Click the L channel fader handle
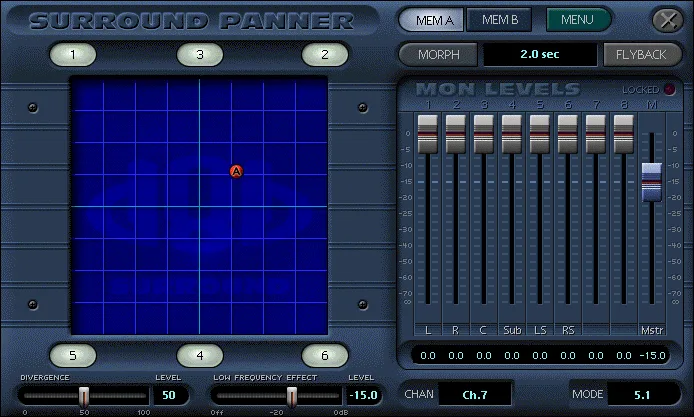The width and height of the screenshot is (694, 417). (x=428, y=134)
